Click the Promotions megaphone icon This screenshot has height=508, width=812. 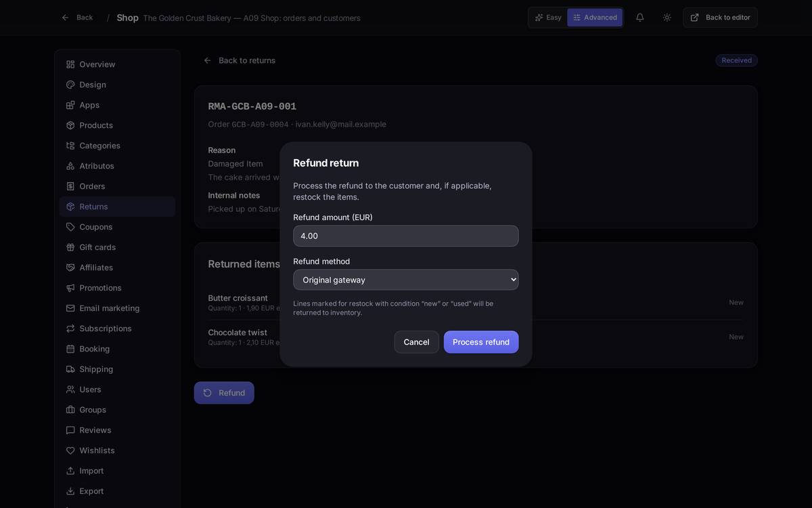pos(70,288)
